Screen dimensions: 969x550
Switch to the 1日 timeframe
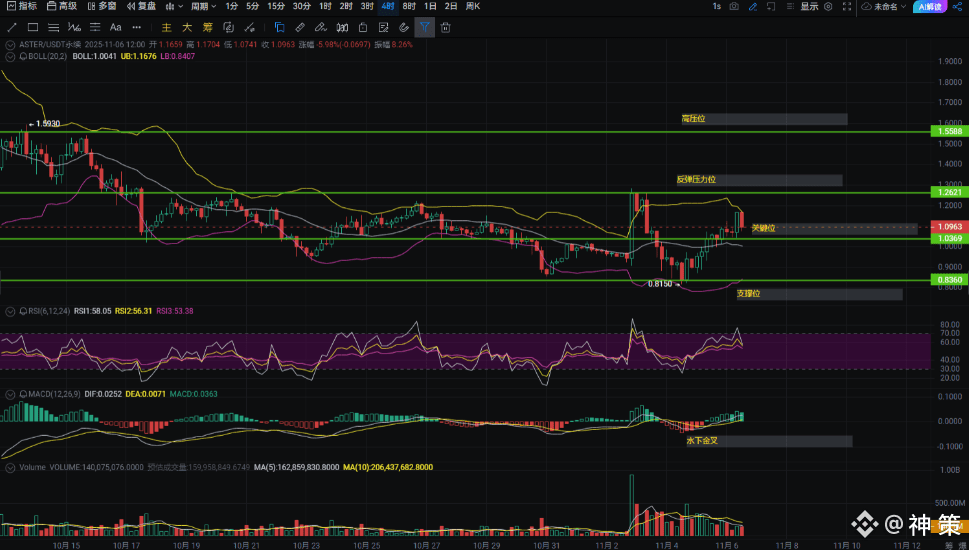[x=430, y=6]
